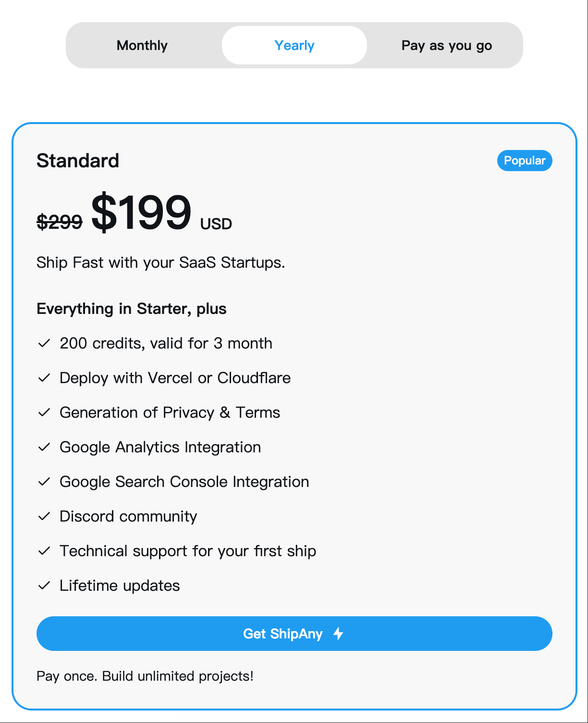Click checkmark beside Google Search Console Integration

(44, 482)
